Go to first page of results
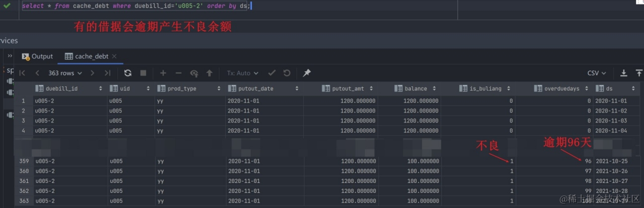The height and width of the screenshot is (208, 644). pos(22,73)
